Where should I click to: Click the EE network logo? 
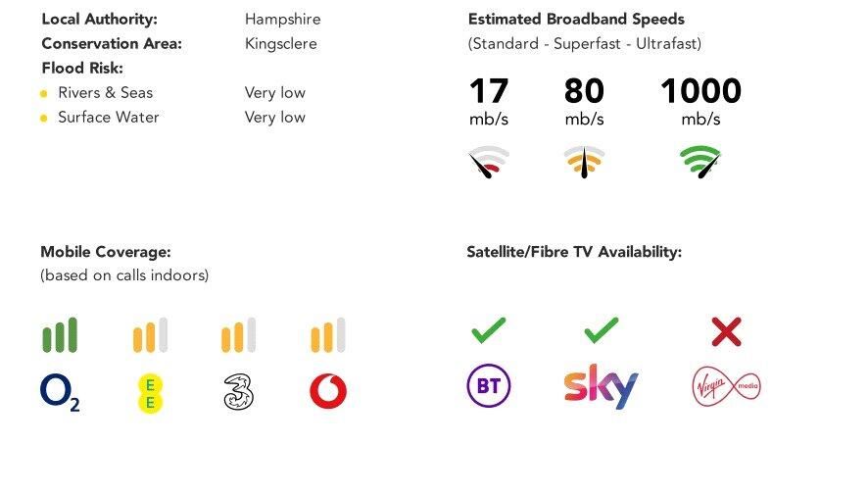coord(149,392)
